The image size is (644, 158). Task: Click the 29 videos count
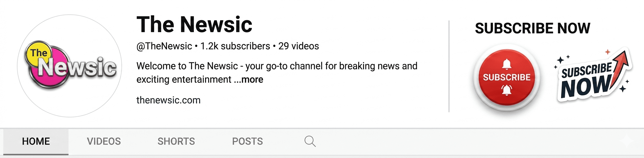click(x=298, y=46)
